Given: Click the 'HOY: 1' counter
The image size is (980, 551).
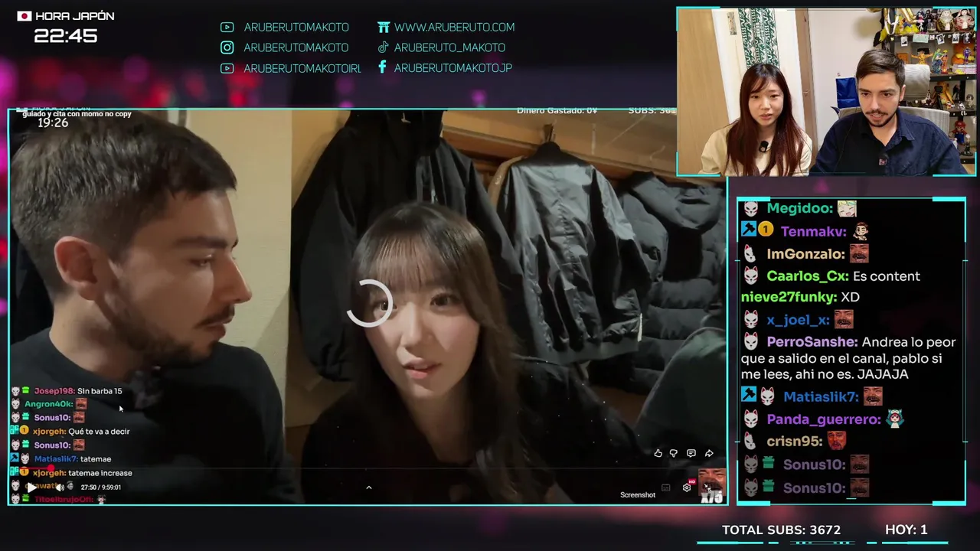Looking at the screenshot, I should tap(906, 530).
